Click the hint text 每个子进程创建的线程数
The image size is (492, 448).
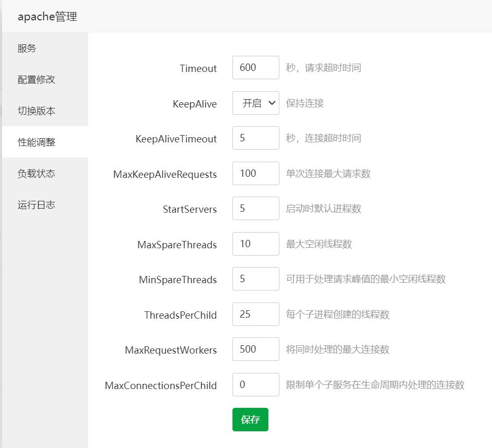point(338,314)
